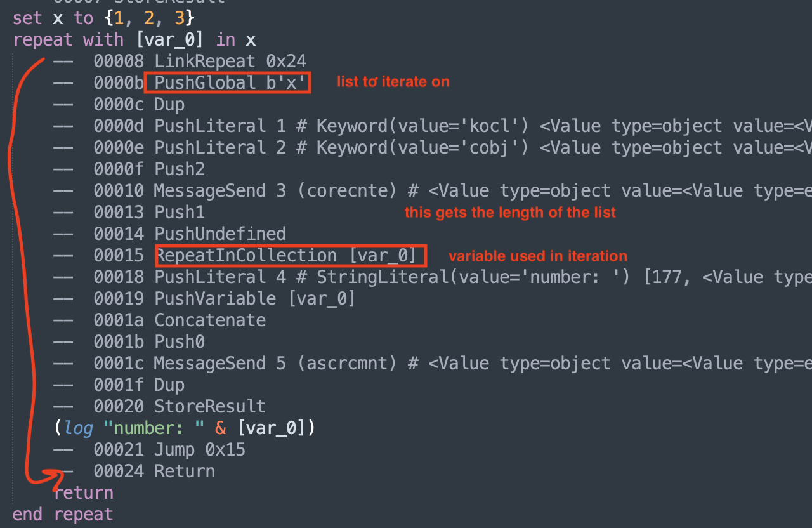812x528 pixels.
Task: Click the 'list to iterate on' annotation
Action: click(x=393, y=82)
